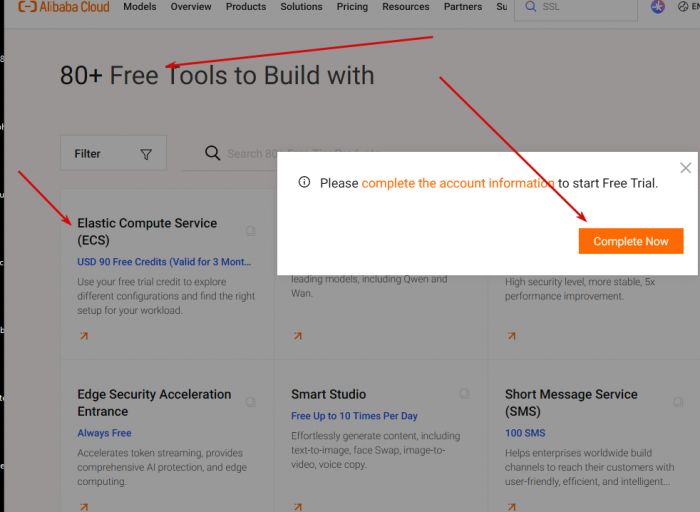Toggle the compare box on the Smart Studio card
700x512 pixels.
pos(464,393)
